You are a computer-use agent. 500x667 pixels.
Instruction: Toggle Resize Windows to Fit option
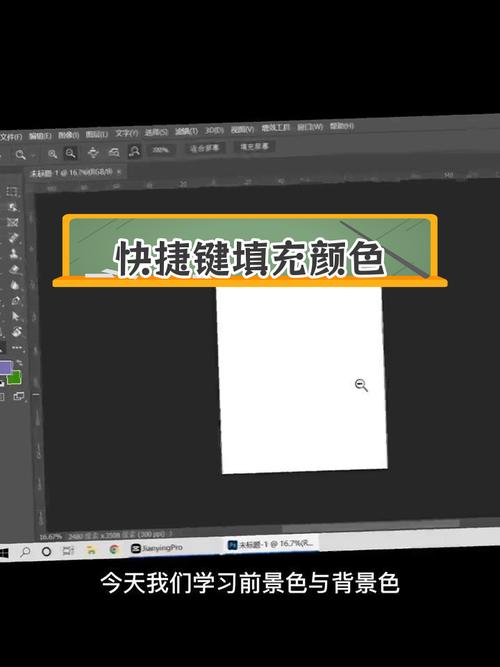point(93,152)
